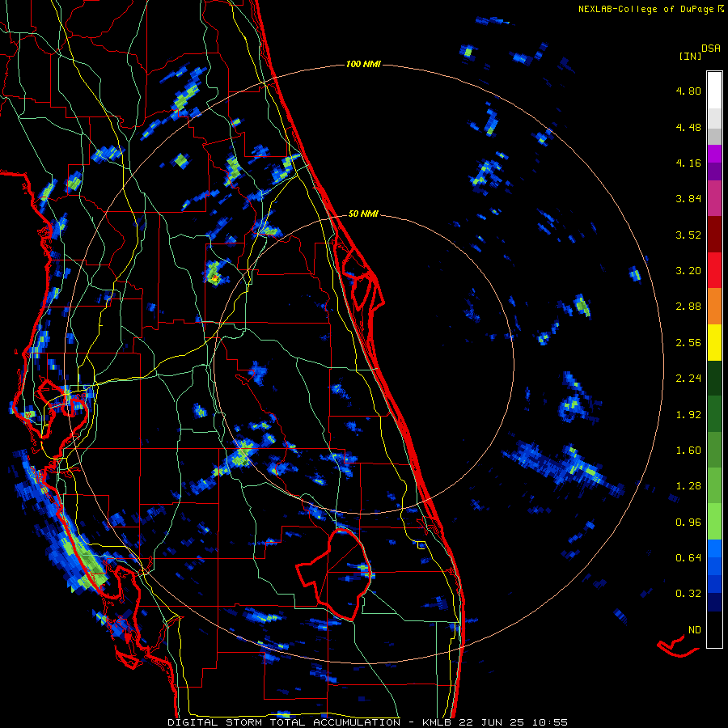Pick the dark red legend swatch

click(x=714, y=235)
